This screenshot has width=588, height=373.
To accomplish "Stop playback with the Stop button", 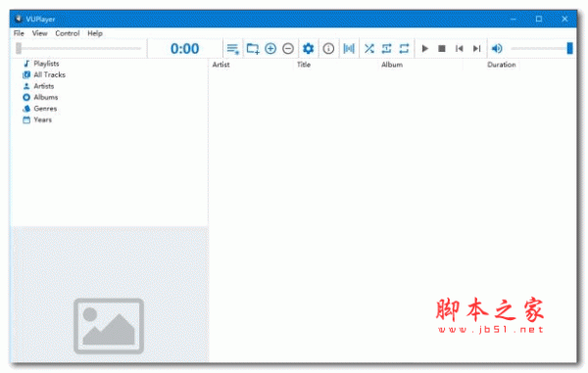I will pos(442,49).
